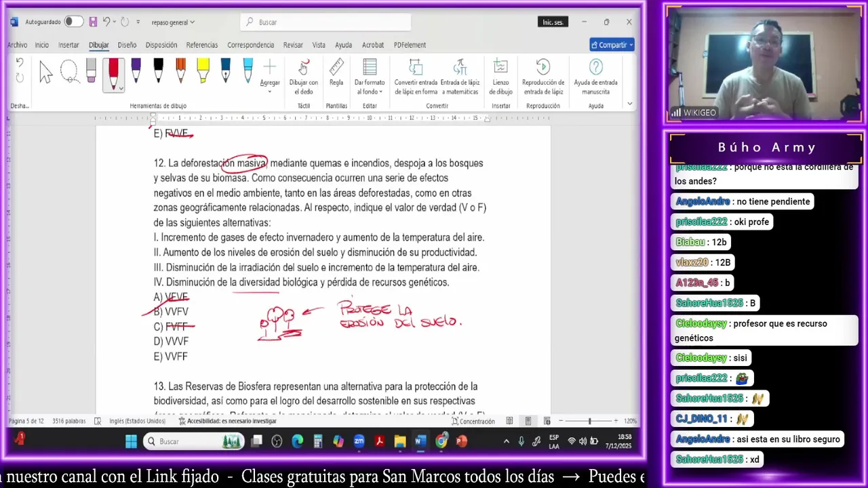
Task: Click Convertir entrada de lápiz en forma
Action: coord(416,77)
